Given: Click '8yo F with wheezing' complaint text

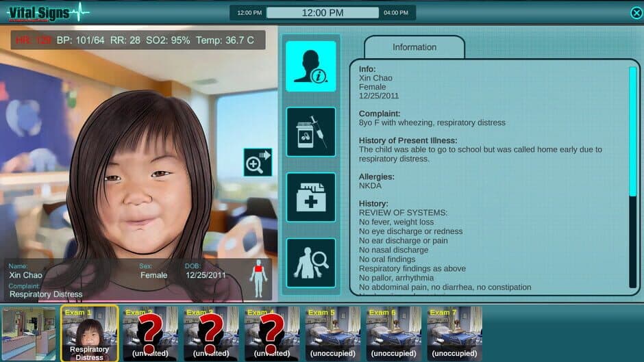Looking at the screenshot, I should tap(432, 122).
